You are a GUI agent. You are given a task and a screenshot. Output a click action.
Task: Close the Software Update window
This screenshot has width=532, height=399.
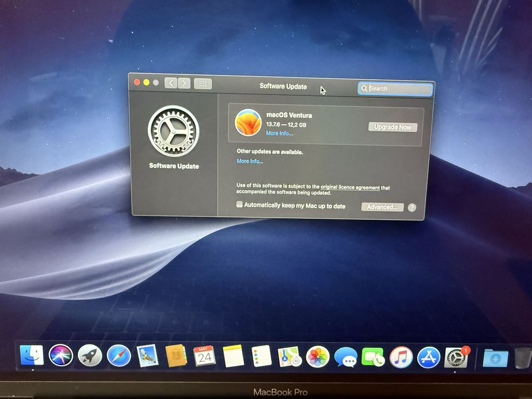137,82
